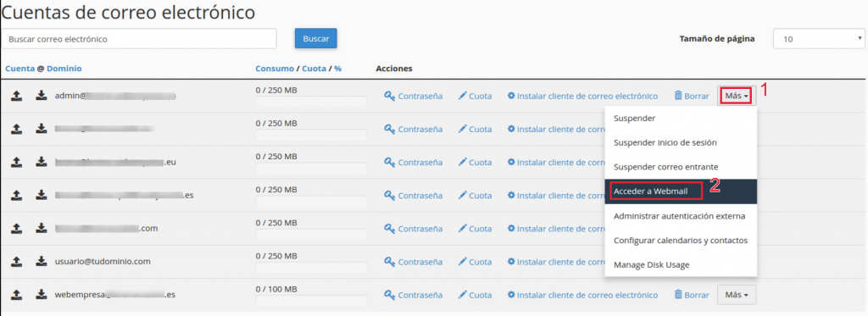This screenshot has height=316, width=868.
Task: Choose Suspender inicio de sesión option
Action: click(665, 142)
